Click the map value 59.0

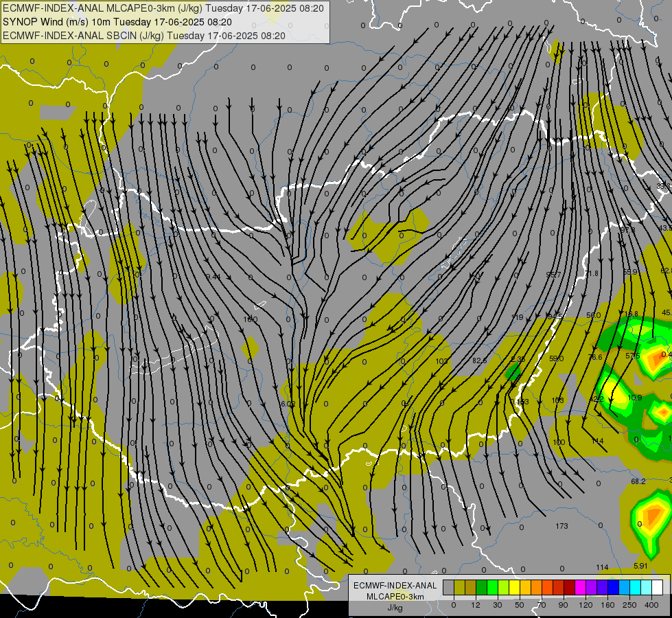pyautogui.click(x=556, y=358)
